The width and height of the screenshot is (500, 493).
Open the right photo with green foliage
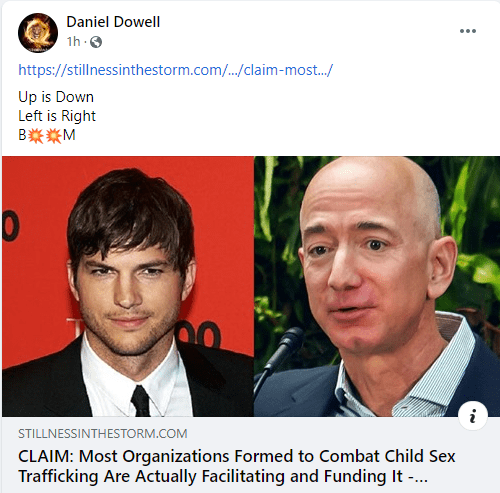click(377, 286)
